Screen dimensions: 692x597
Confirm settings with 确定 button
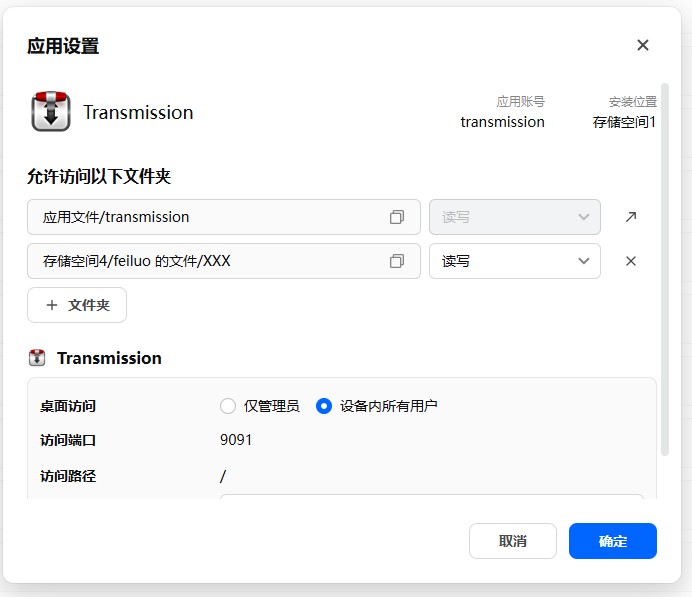(613, 541)
